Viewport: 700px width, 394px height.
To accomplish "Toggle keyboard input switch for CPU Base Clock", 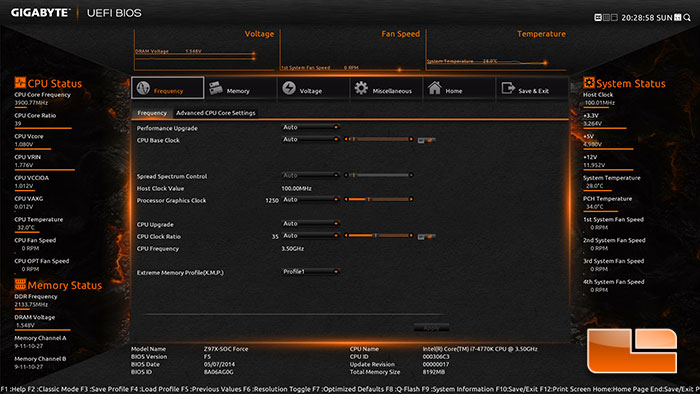I will (x=426, y=140).
